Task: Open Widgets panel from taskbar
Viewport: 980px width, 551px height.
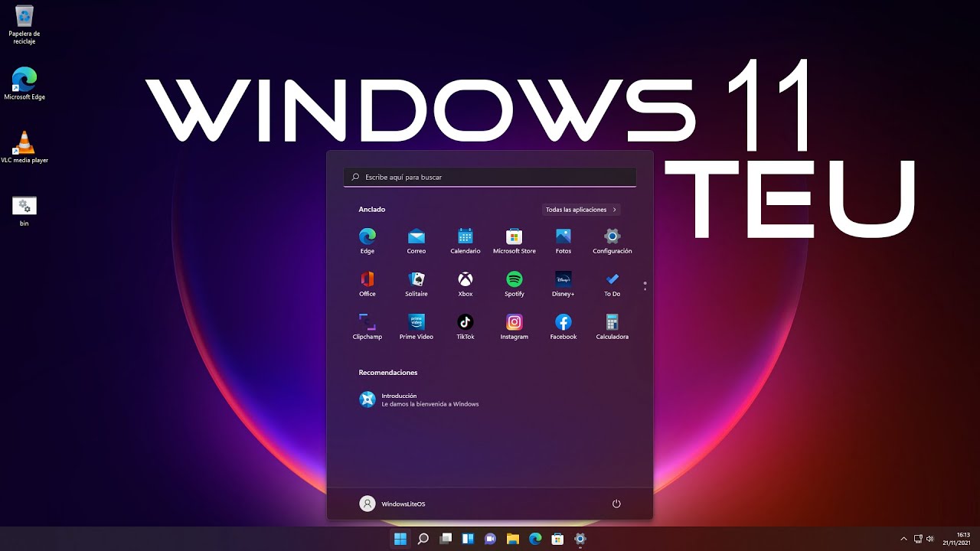Action: point(468,539)
